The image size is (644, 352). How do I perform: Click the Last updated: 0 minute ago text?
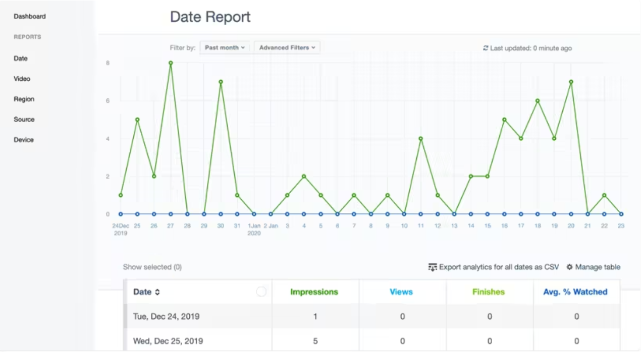[x=531, y=48]
